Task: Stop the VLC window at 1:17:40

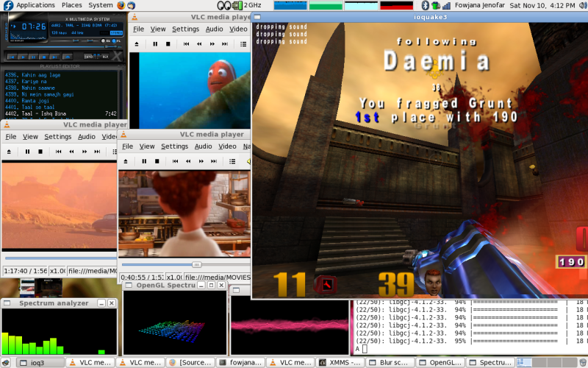Action: 40,152
